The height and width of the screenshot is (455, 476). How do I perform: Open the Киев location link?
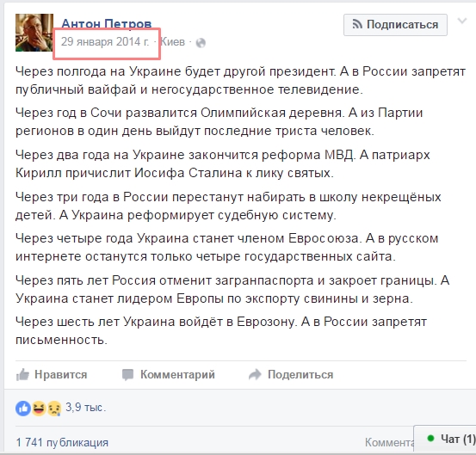[x=172, y=42]
